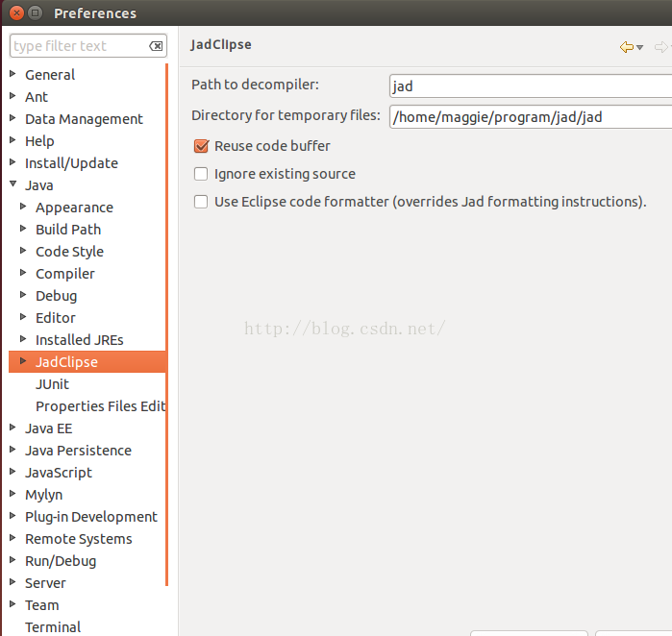
Task: Clear the filter text with the eraser icon
Action: point(156,46)
